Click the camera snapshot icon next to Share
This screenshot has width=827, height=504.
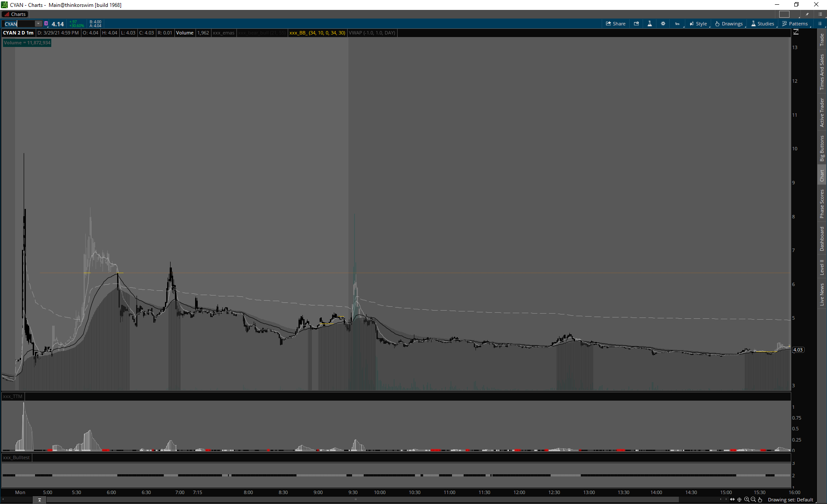[636, 24]
